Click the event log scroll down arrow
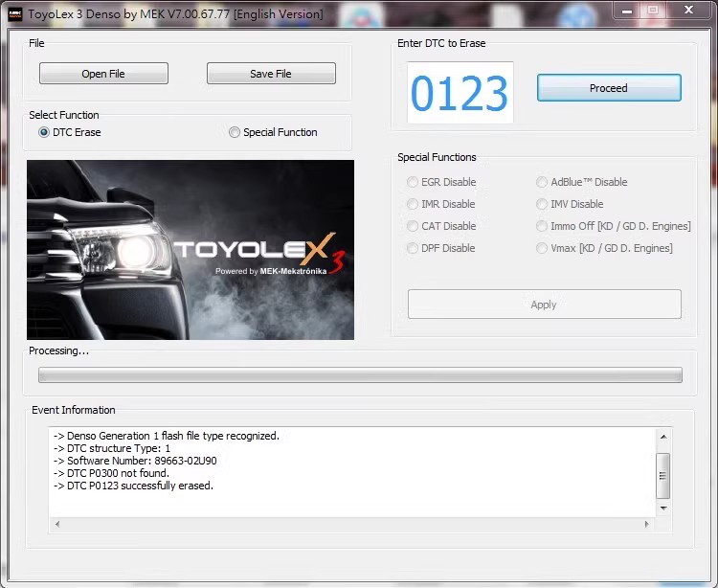This screenshot has width=718, height=588. click(x=663, y=509)
